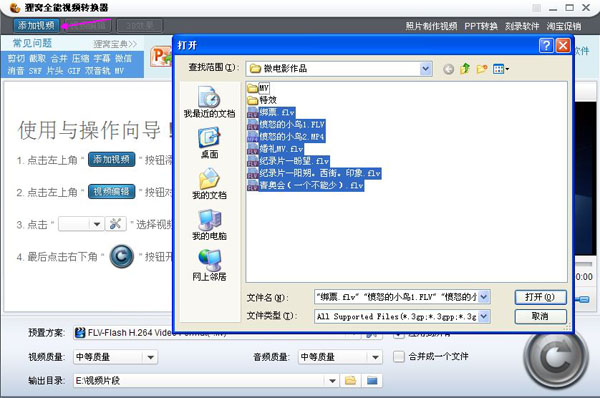Open the 淘宝促销 link
The image size is (600, 398).
point(564,26)
